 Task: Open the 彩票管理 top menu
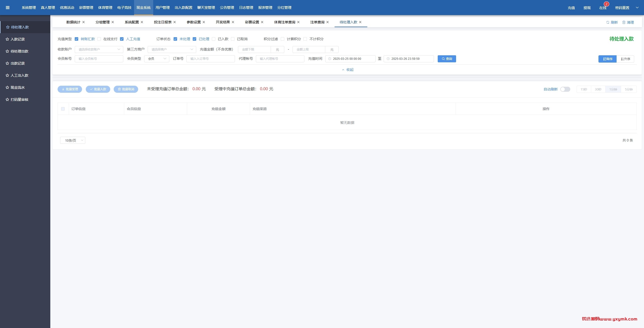86,8
